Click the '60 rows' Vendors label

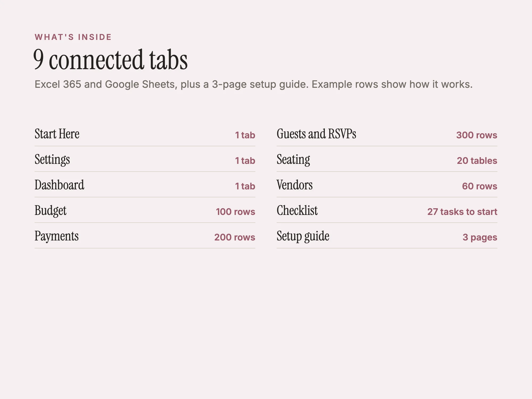[x=480, y=186]
